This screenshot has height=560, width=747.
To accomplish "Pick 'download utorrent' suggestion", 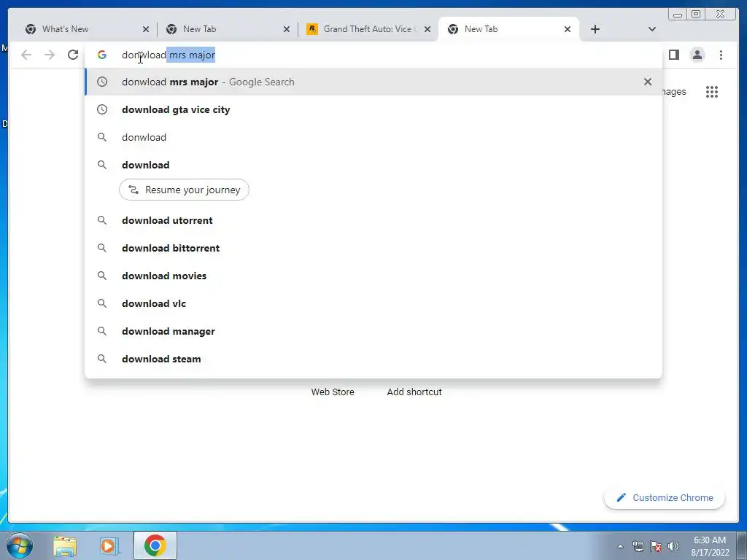I will pyautogui.click(x=373, y=220).
